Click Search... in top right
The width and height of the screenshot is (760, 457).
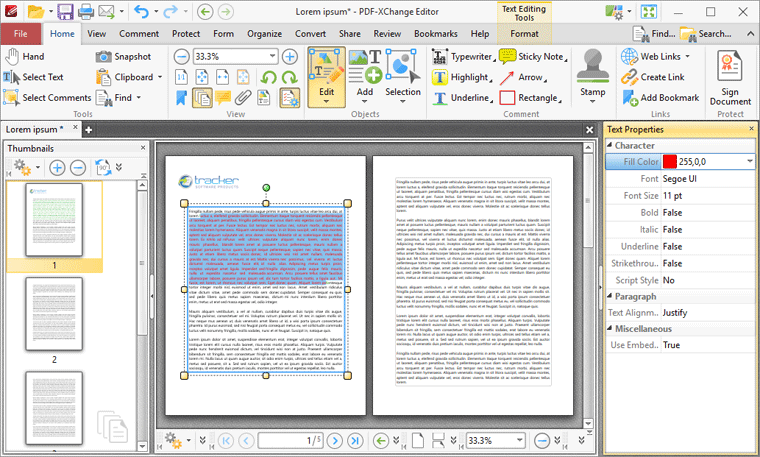click(706, 34)
